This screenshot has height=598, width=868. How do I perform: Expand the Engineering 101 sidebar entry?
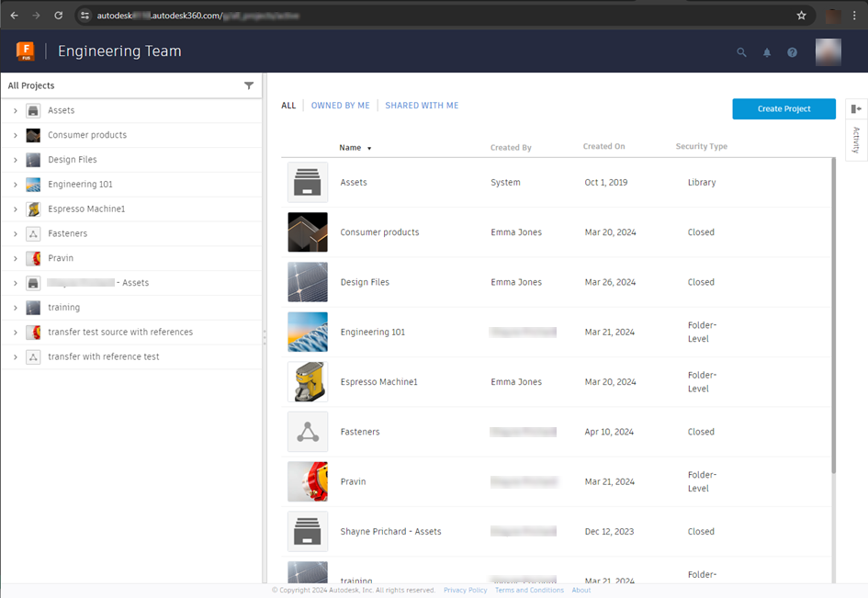[x=13, y=184]
